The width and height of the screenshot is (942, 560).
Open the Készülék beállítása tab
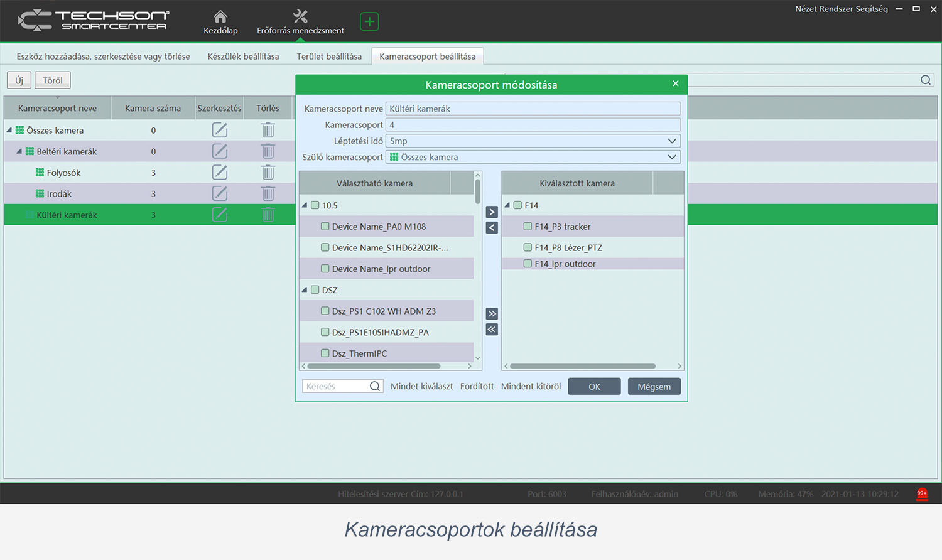click(243, 57)
